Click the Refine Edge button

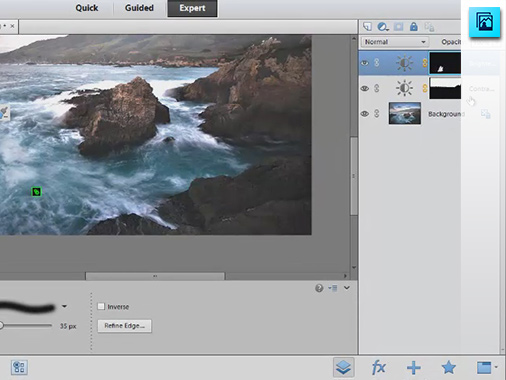click(x=124, y=326)
